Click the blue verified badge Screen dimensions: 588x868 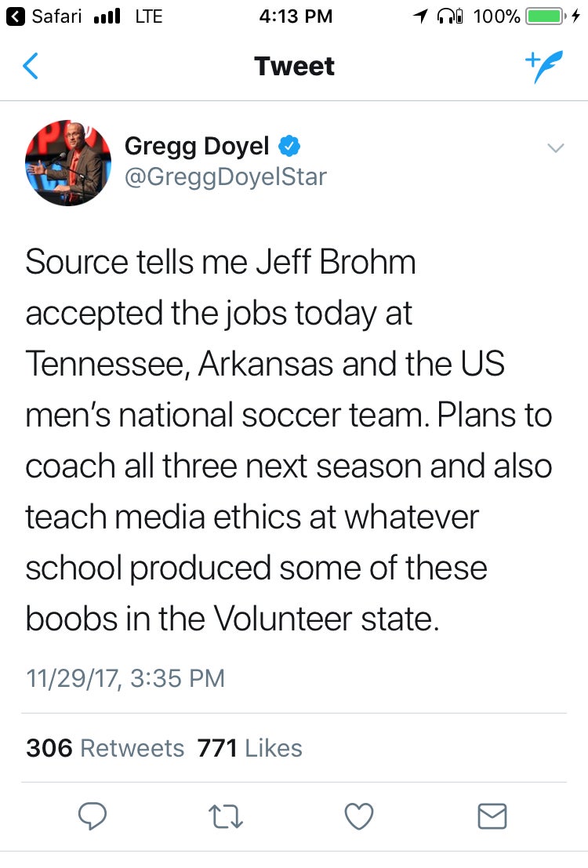(x=289, y=146)
